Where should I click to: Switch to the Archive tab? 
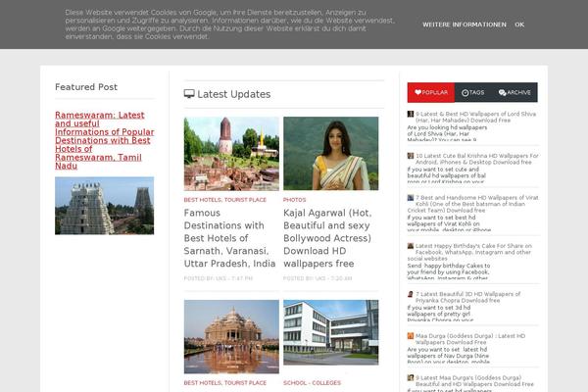[514, 93]
